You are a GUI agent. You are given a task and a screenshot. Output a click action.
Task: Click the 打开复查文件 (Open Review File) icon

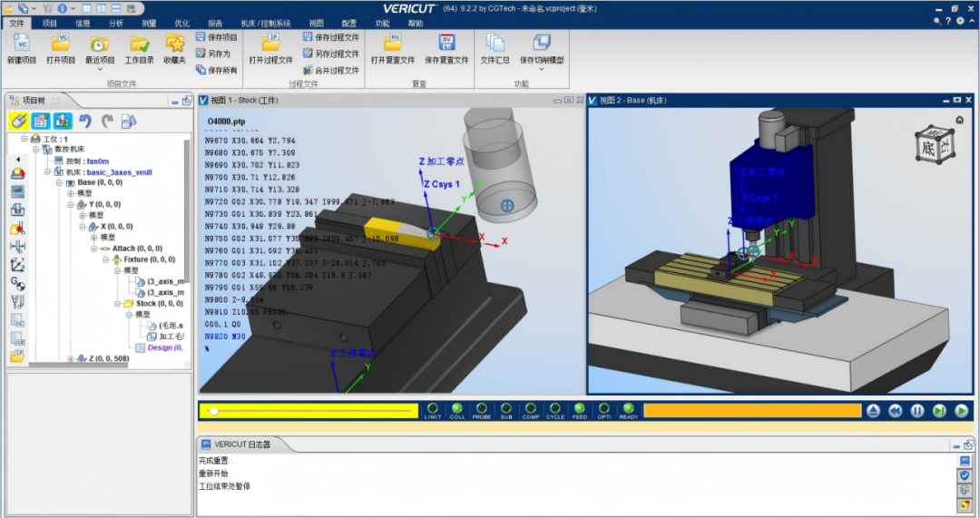[x=392, y=44]
